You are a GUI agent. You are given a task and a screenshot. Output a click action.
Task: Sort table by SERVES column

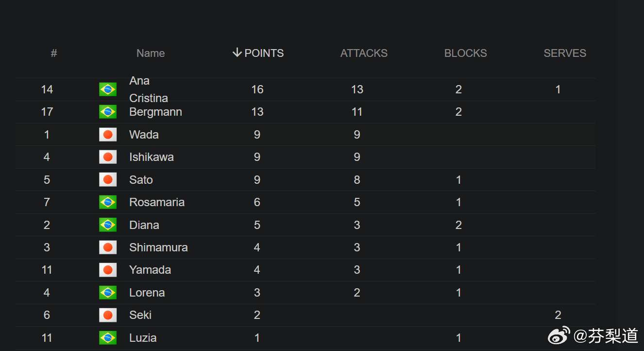pos(565,53)
